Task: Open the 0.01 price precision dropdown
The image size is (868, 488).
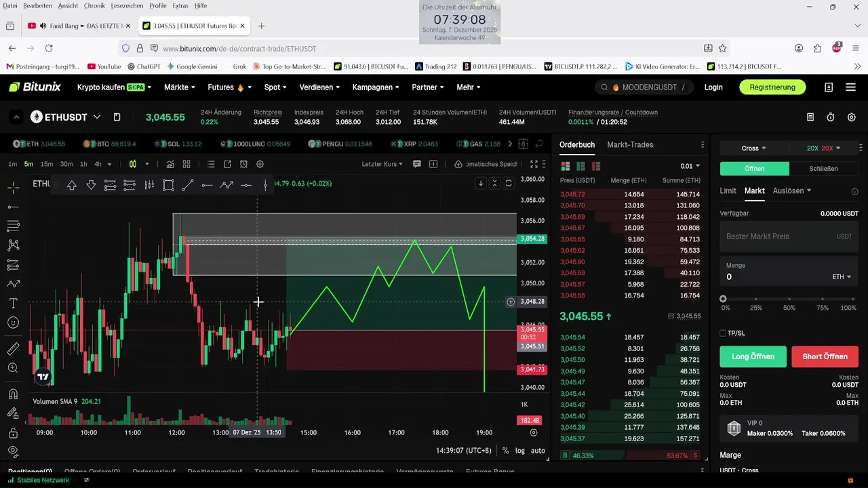Action: [690, 166]
